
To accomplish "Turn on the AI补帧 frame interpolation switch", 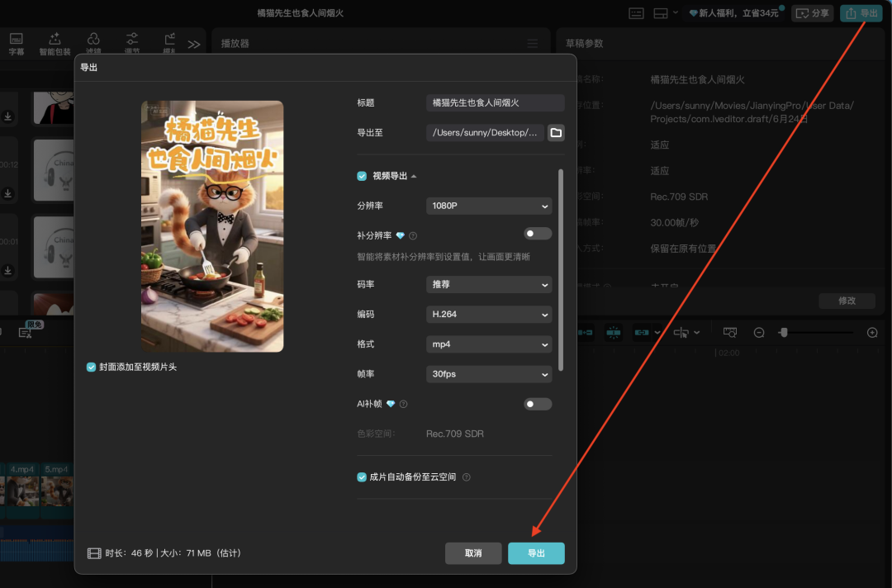I will 538,404.
